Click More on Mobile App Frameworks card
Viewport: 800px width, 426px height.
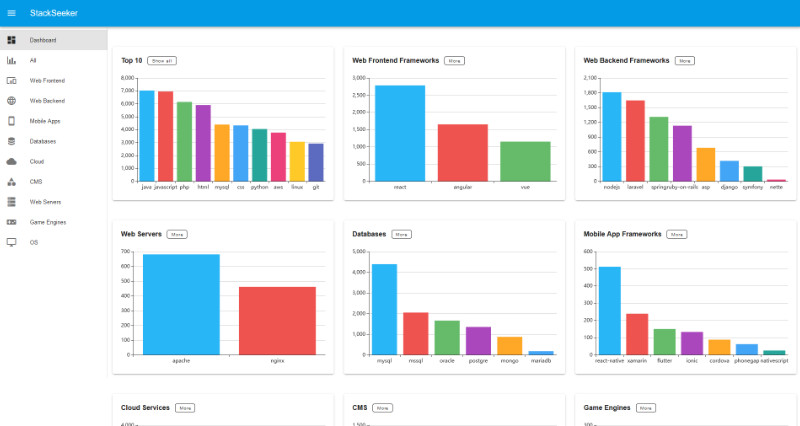[677, 234]
